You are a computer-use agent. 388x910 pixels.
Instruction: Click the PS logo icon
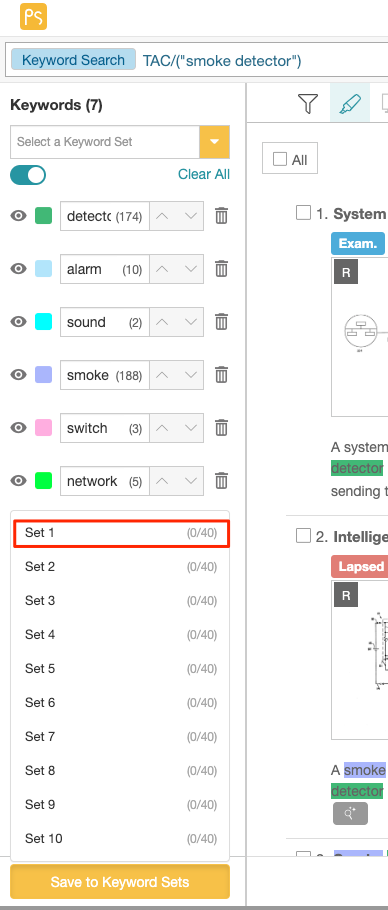tap(33, 16)
